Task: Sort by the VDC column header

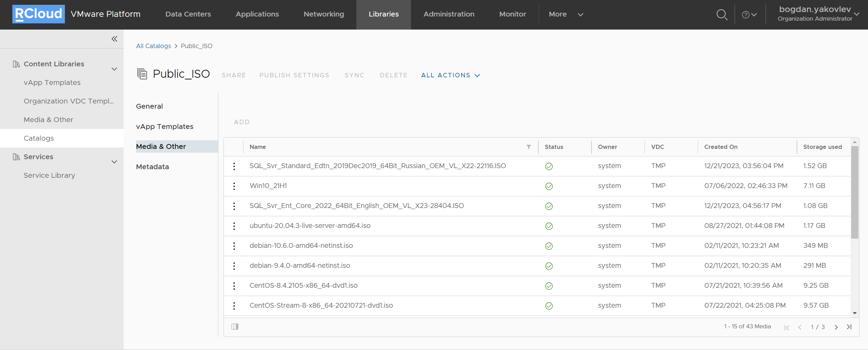Action: click(x=658, y=147)
